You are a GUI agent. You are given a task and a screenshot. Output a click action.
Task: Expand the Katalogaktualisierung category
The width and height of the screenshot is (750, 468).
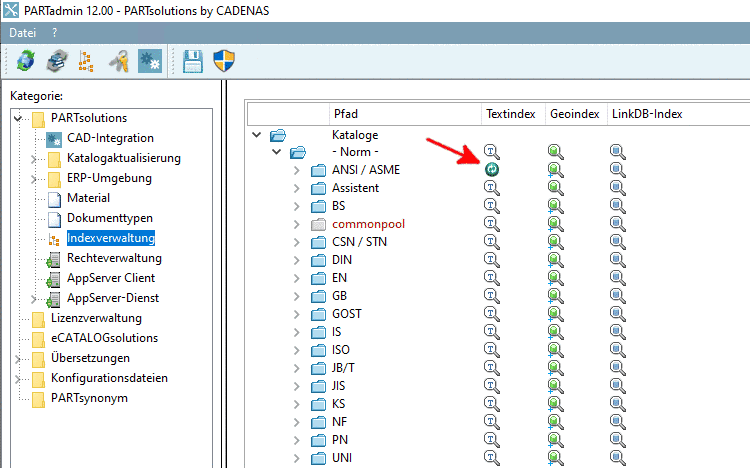(33, 158)
